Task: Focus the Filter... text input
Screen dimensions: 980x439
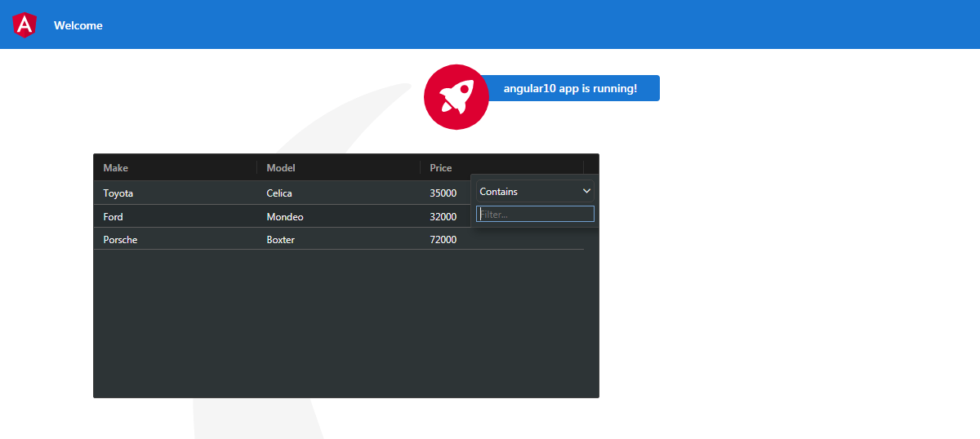Action: [x=535, y=214]
